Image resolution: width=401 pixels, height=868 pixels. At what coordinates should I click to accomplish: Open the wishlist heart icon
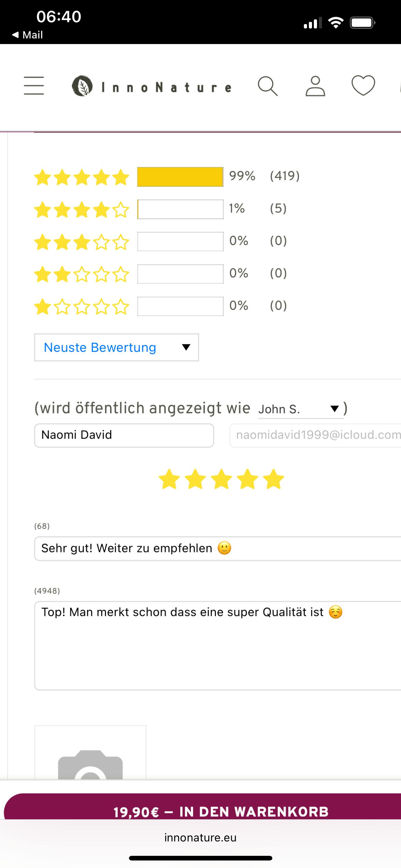(x=363, y=85)
